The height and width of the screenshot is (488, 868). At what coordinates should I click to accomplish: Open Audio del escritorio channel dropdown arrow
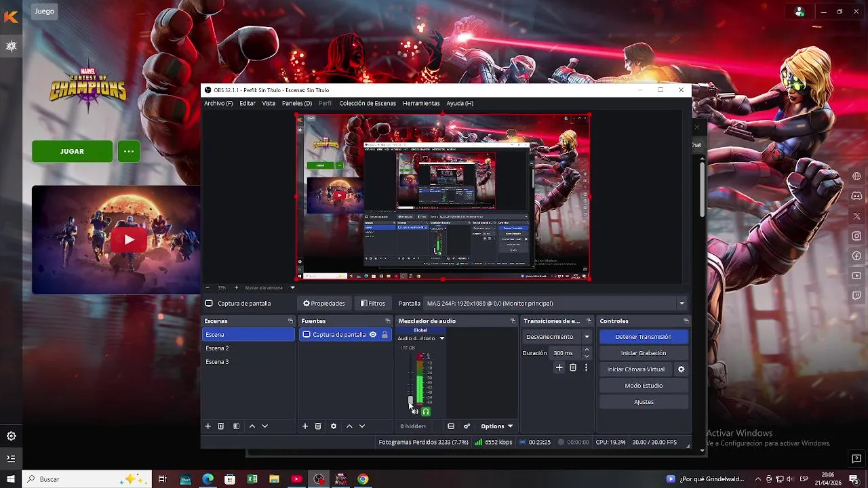click(441, 338)
